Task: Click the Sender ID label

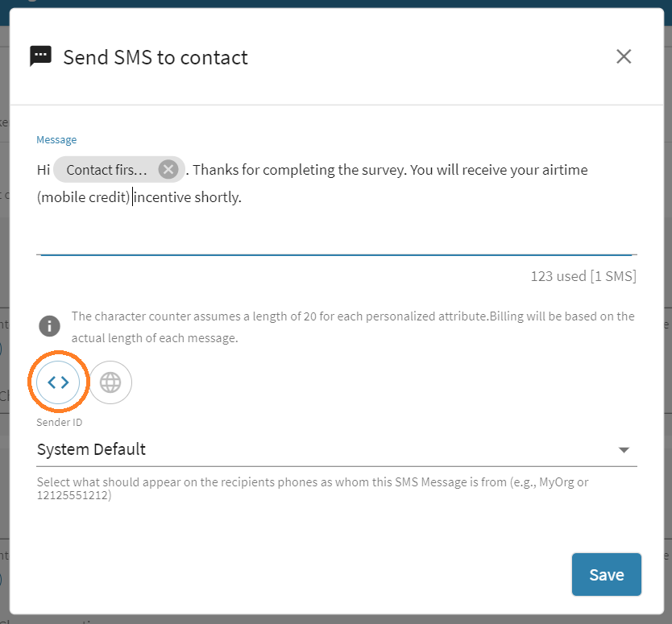Action: [59, 421]
